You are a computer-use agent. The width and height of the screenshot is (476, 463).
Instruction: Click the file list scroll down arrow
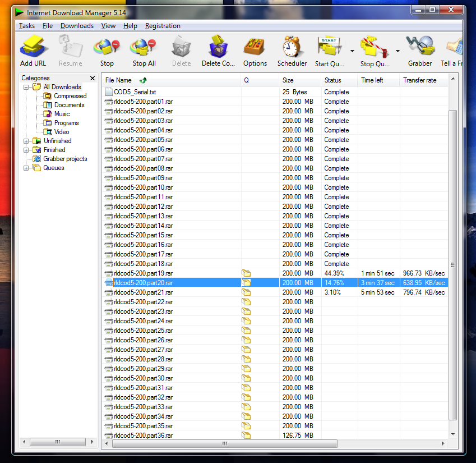point(453,434)
